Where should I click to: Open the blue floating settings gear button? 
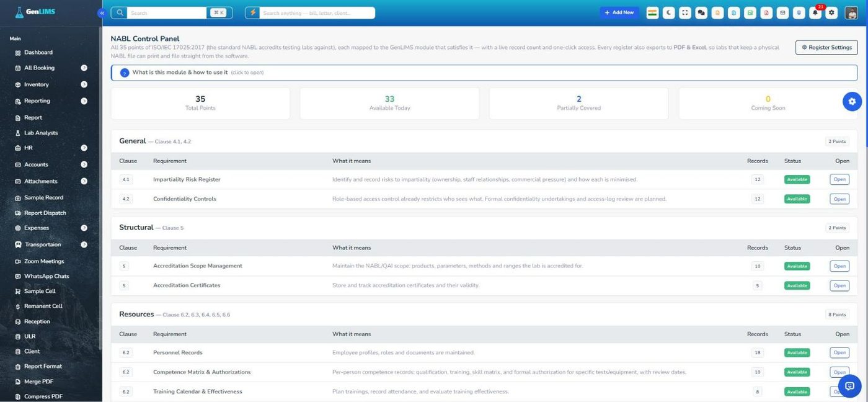(x=852, y=101)
